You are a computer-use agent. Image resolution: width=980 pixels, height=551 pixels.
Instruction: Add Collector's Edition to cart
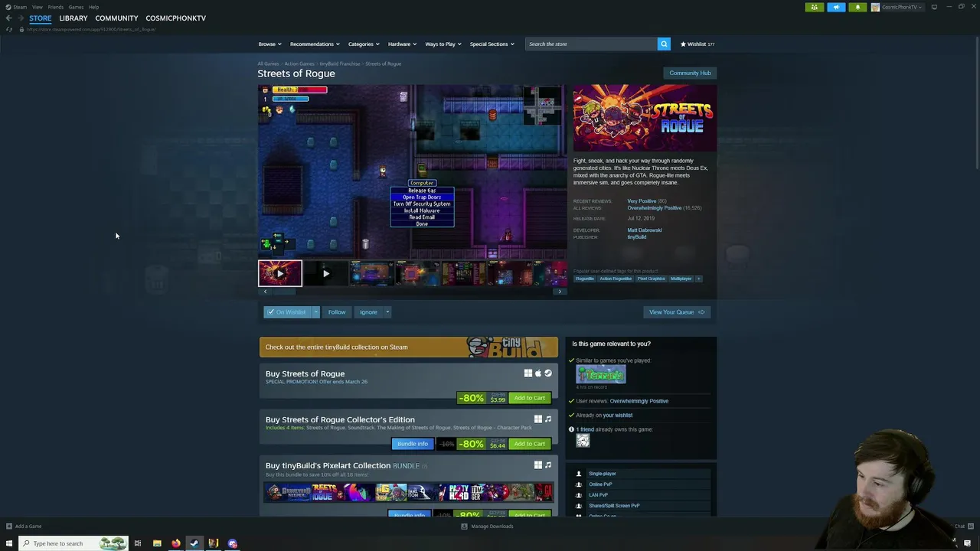[530, 444]
